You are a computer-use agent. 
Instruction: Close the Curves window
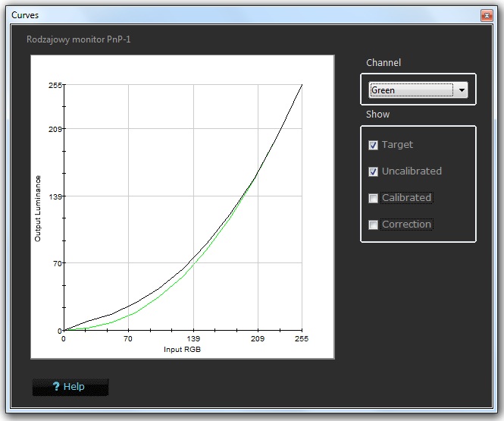pos(486,15)
